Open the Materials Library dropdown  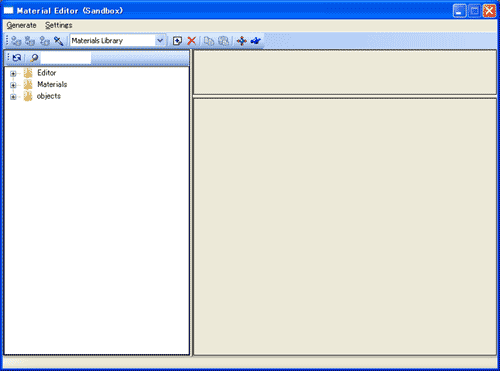tap(160, 41)
